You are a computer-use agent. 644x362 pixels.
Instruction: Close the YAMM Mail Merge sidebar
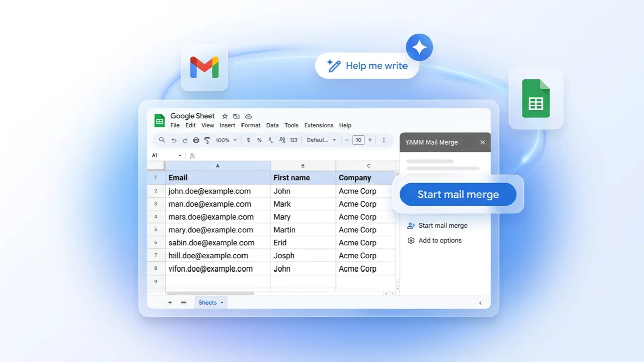[482, 142]
